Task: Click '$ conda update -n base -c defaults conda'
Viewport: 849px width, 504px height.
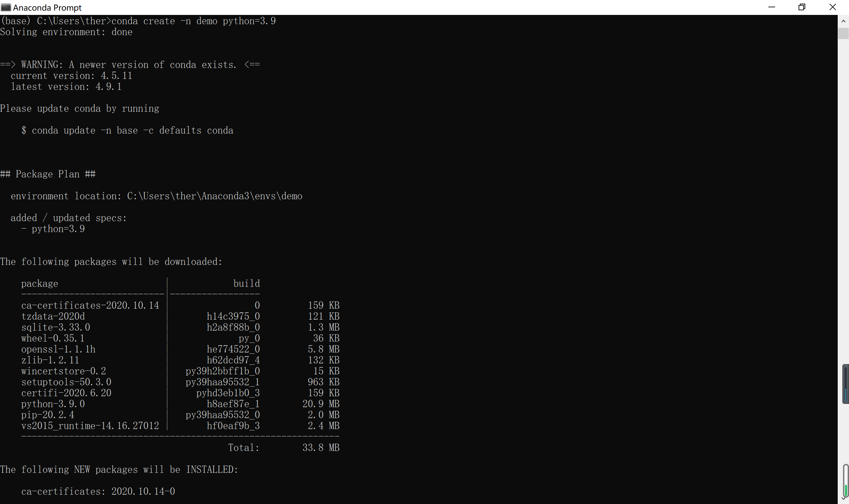Action: pyautogui.click(x=127, y=130)
